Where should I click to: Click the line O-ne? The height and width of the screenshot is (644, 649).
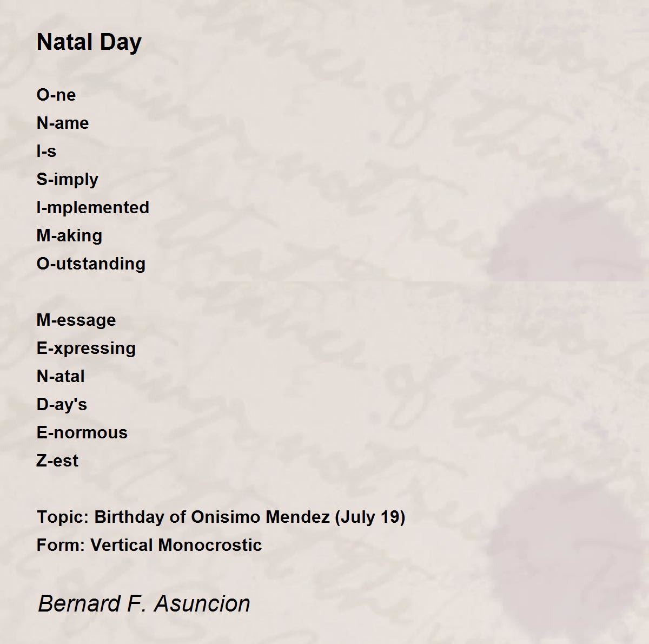coord(56,95)
